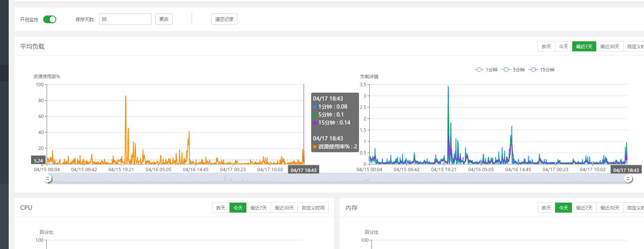Viewport: 644px width, 249px height.
Task: Select 今天 in the 平均负载 panel
Action: 564,46
